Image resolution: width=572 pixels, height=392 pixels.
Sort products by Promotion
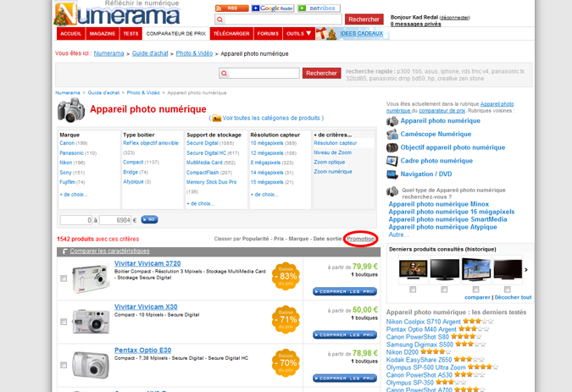(x=360, y=239)
